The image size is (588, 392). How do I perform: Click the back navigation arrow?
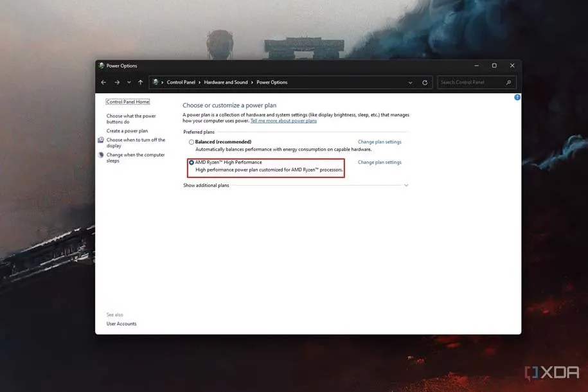(x=103, y=82)
